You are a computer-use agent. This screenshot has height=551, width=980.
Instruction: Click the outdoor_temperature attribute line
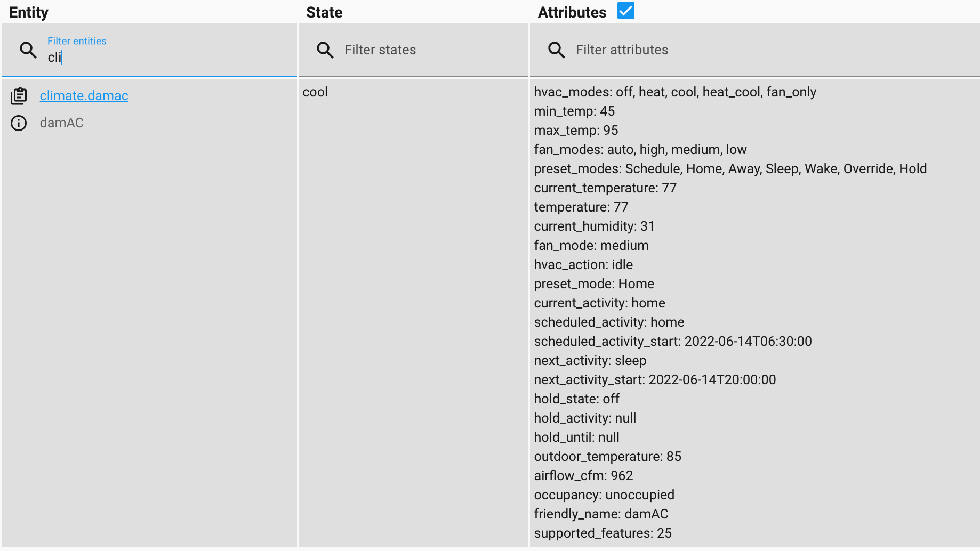(607, 457)
